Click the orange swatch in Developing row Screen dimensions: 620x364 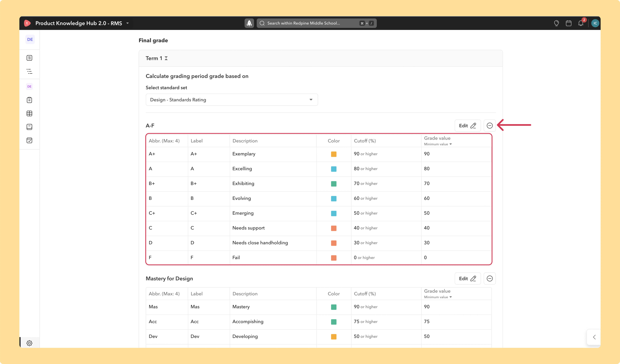pyautogui.click(x=334, y=337)
